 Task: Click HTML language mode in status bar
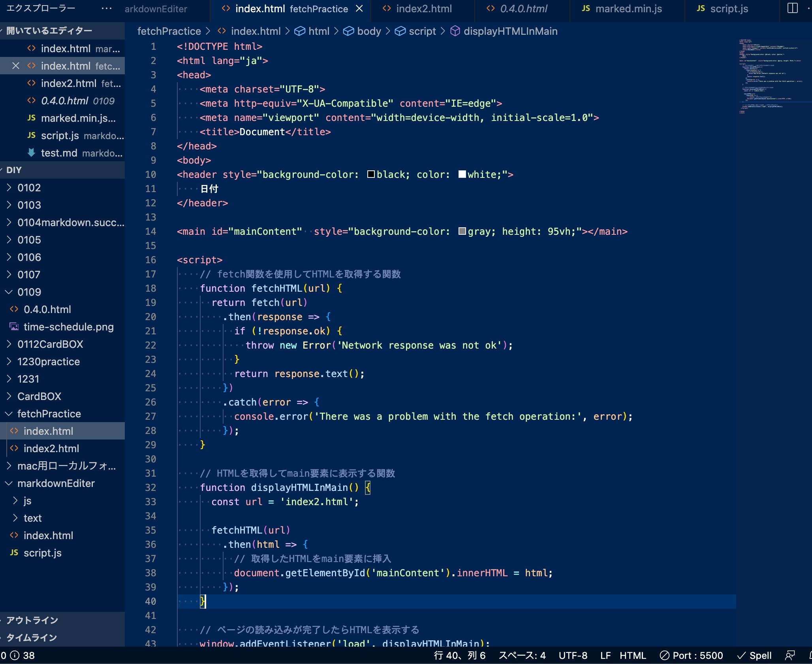[633, 655]
